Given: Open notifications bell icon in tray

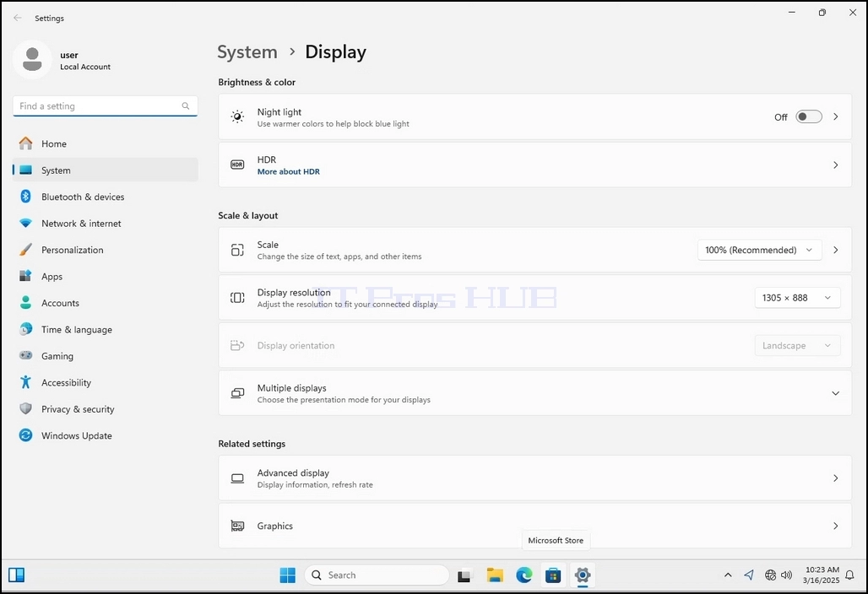Looking at the screenshot, I should tap(849, 575).
